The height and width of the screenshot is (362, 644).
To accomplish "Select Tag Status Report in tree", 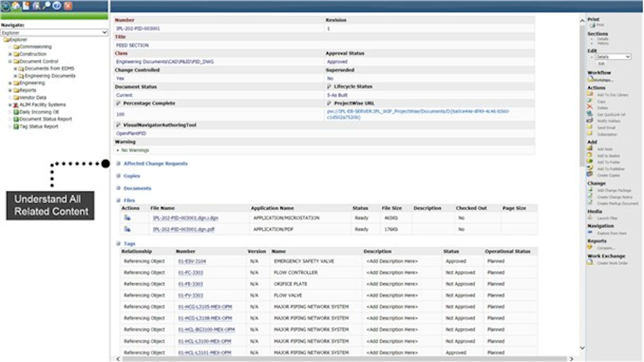I will [x=39, y=126].
